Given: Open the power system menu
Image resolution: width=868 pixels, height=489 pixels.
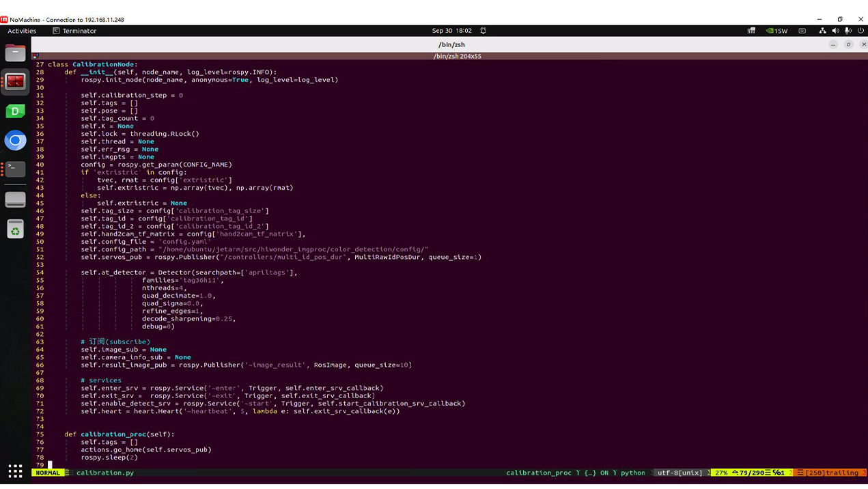Looking at the screenshot, I should (860, 31).
